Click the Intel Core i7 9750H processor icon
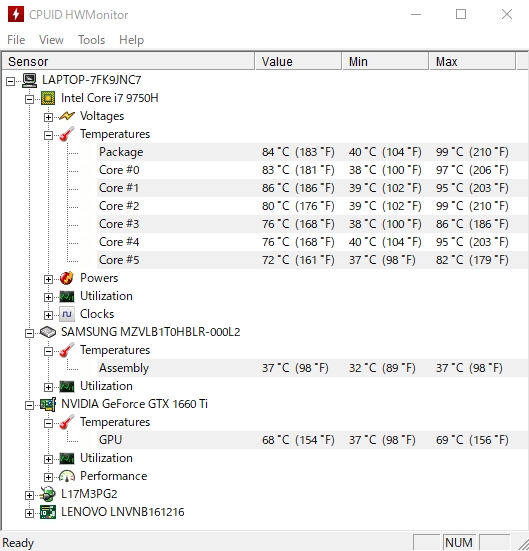This screenshot has height=551, width=529. click(48, 98)
